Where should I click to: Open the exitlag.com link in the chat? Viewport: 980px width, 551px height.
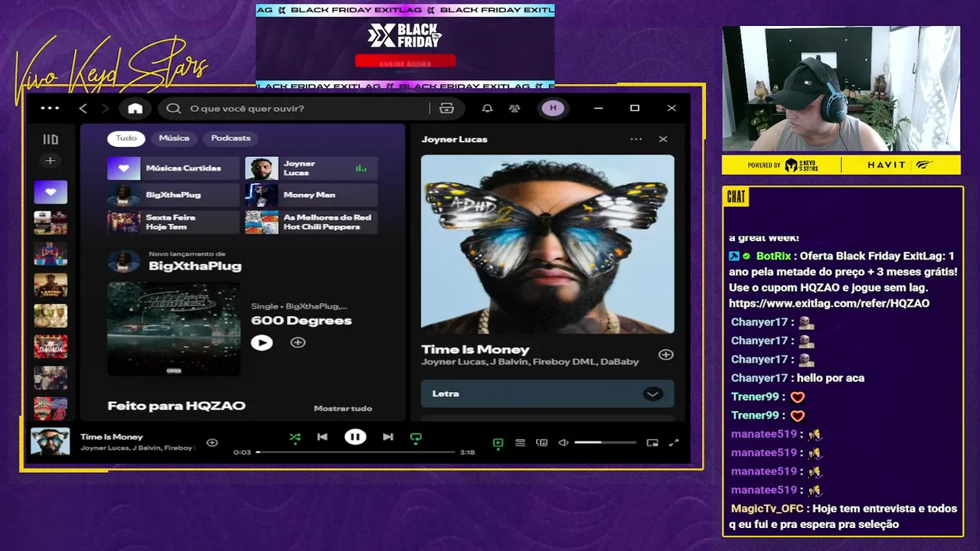pos(829,304)
